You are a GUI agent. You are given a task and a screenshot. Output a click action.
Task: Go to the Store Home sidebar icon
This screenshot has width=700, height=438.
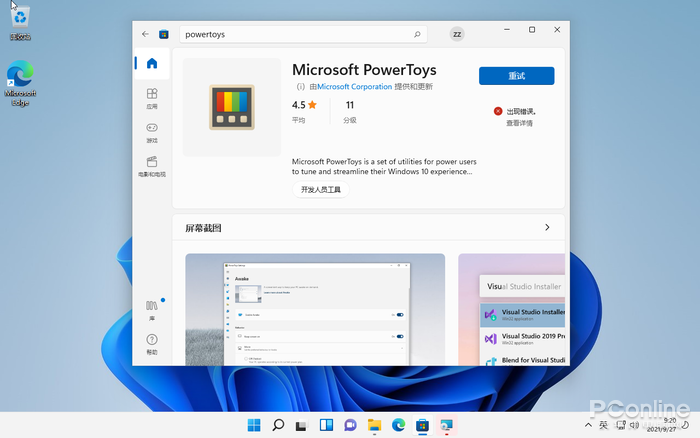tap(152, 64)
